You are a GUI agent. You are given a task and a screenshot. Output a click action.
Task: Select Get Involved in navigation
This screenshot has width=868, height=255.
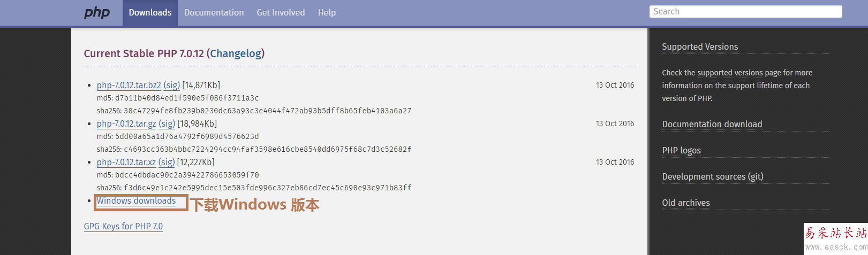281,12
